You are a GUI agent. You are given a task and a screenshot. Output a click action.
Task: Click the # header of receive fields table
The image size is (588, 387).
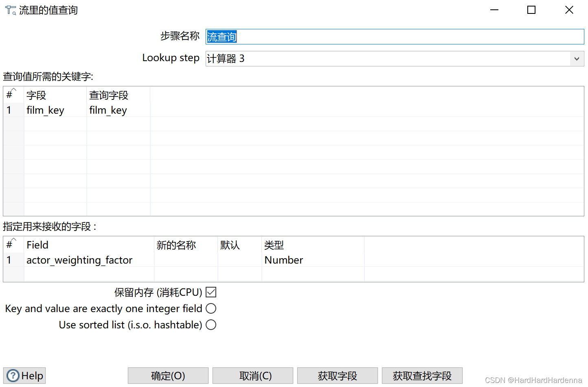coord(14,245)
